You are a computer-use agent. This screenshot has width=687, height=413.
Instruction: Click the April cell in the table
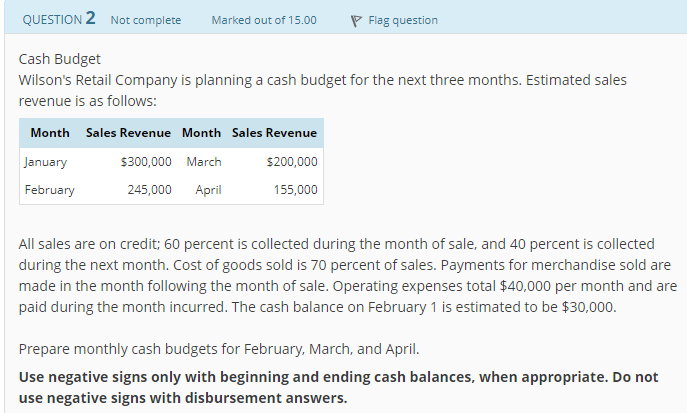pos(208,190)
